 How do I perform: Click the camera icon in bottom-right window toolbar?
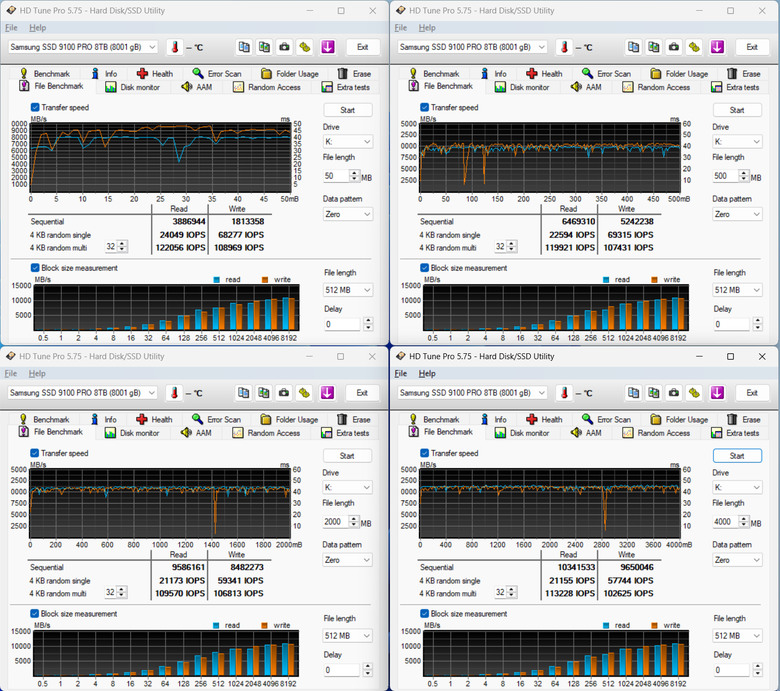pyautogui.click(x=674, y=393)
